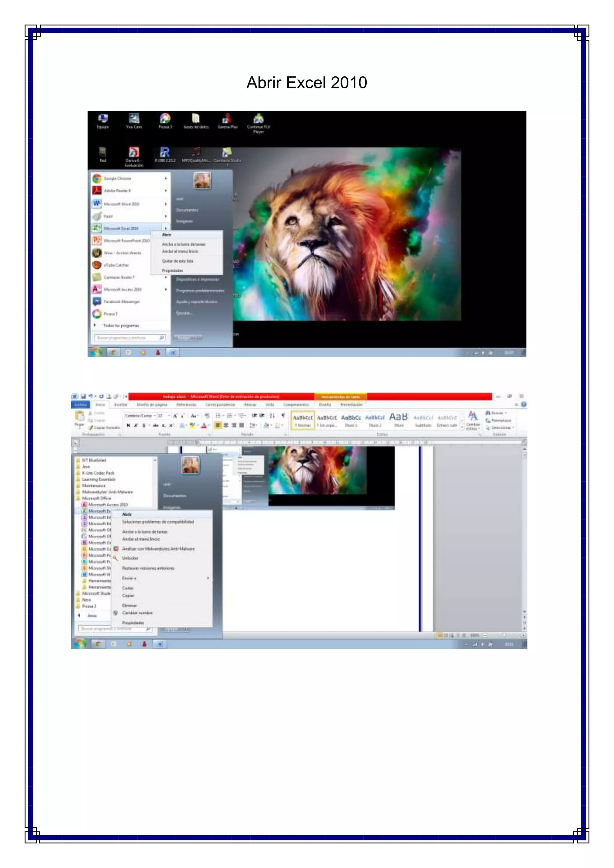
Task: Toggle the show paragraph marks (¶) button
Action: click(x=283, y=415)
